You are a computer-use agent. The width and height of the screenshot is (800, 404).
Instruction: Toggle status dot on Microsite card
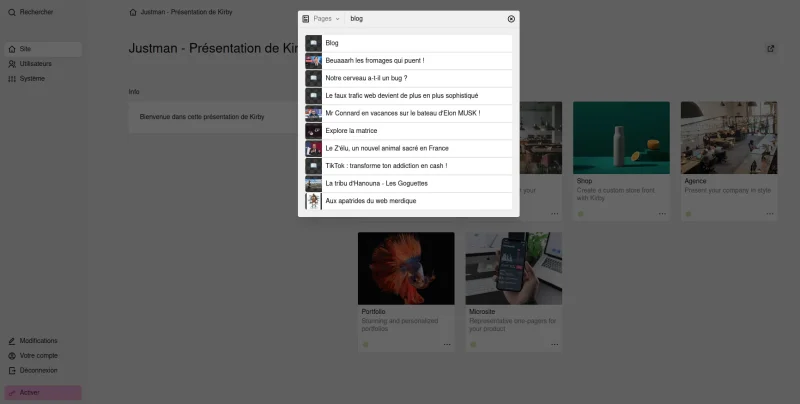tap(473, 345)
